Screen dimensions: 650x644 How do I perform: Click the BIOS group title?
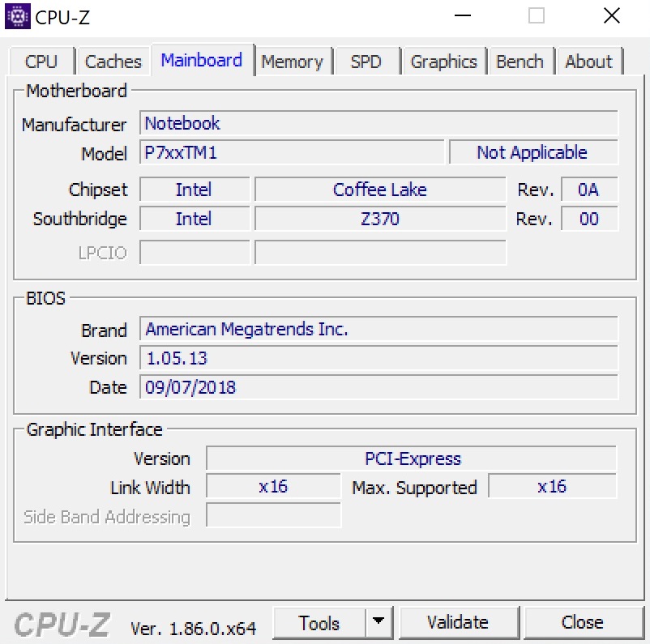[x=45, y=298]
